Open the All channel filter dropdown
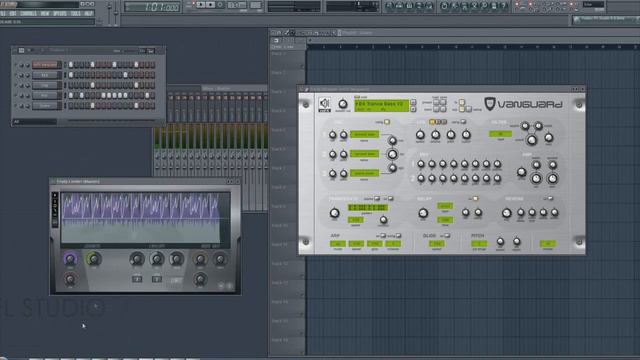 pos(35,122)
